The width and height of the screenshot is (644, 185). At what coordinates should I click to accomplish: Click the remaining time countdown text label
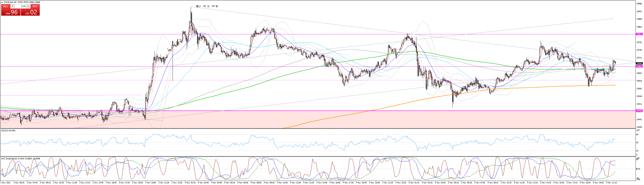207,6
